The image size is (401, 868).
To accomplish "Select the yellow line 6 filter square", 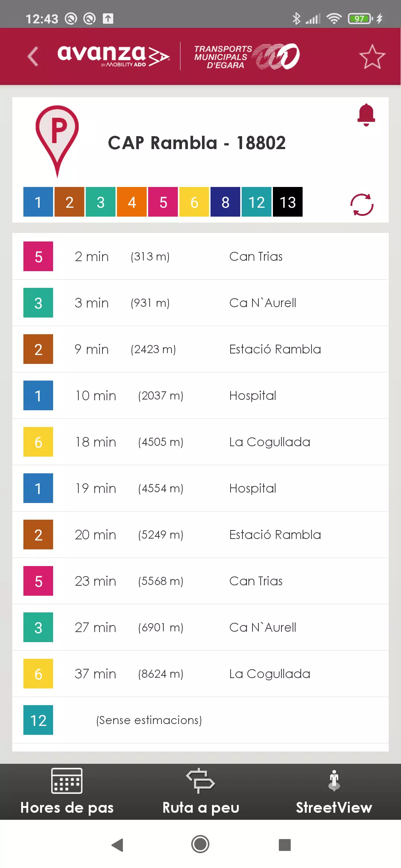I will [194, 202].
